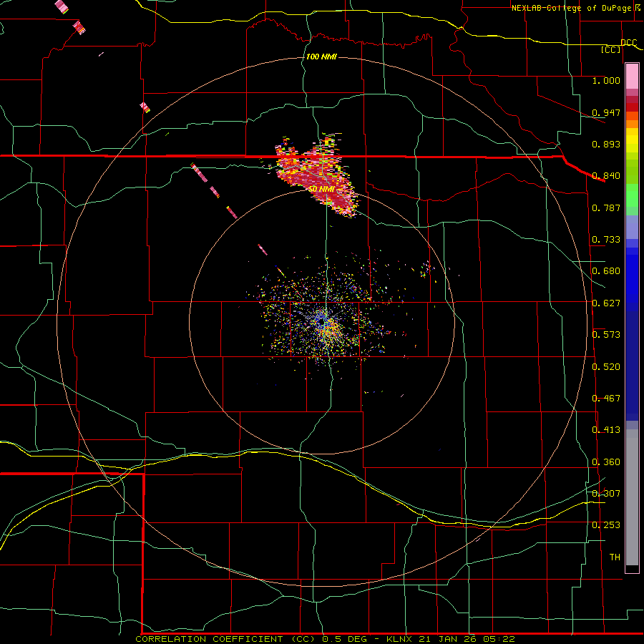Click the TH label at legend bottom

615,557
